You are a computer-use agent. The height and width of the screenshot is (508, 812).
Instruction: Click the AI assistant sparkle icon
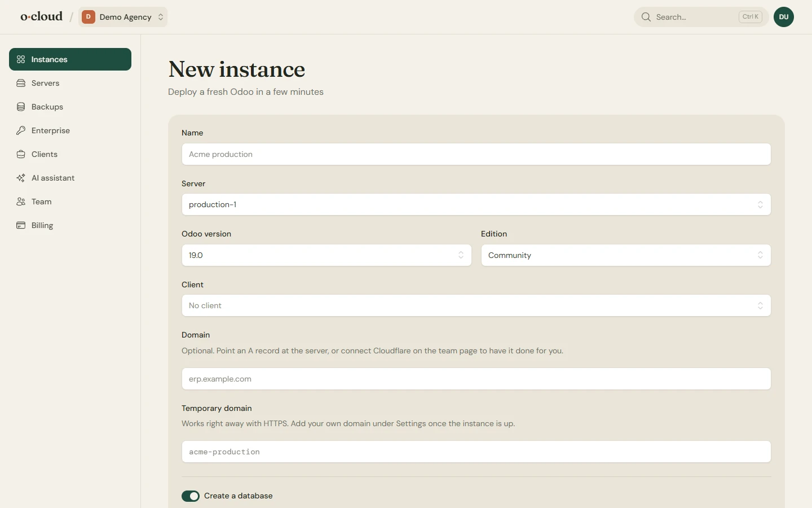(x=21, y=178)
